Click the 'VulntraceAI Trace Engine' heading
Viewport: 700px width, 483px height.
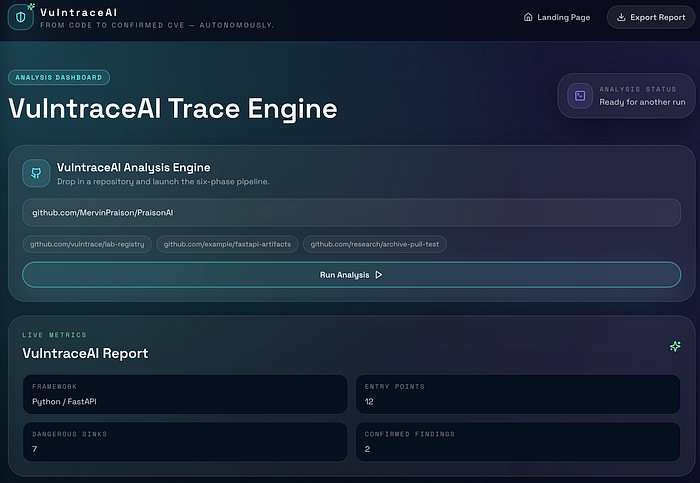click(173, 108)
